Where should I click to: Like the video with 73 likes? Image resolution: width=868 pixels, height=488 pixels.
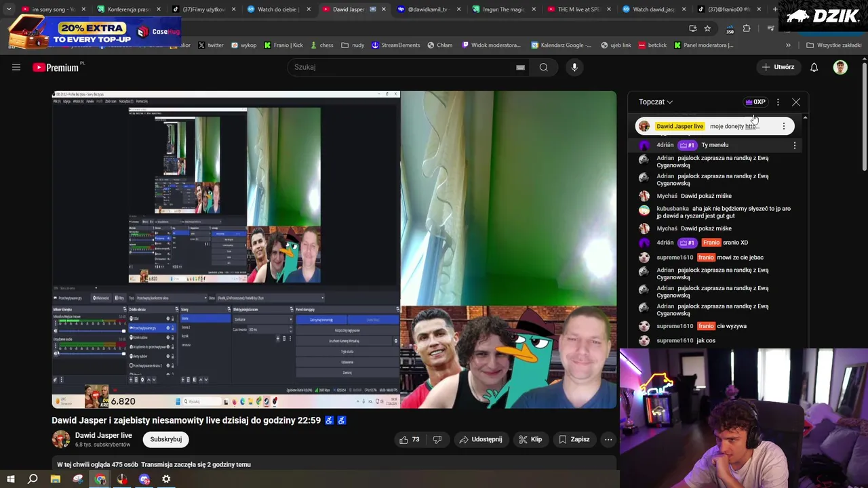409,439
